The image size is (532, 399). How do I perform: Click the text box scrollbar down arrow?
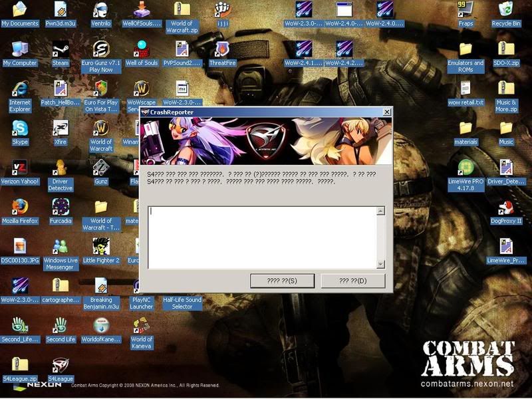[x=380, y=264]
